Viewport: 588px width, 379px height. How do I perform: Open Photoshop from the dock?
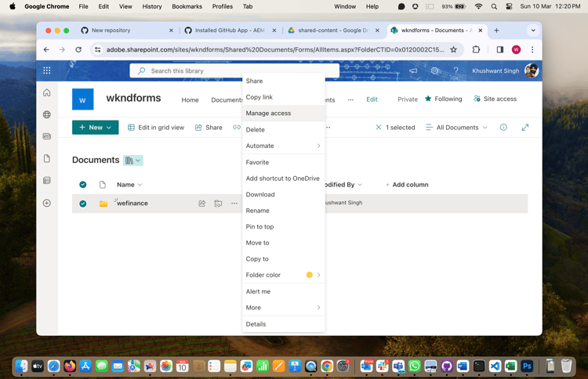click(x=527, y=366)
